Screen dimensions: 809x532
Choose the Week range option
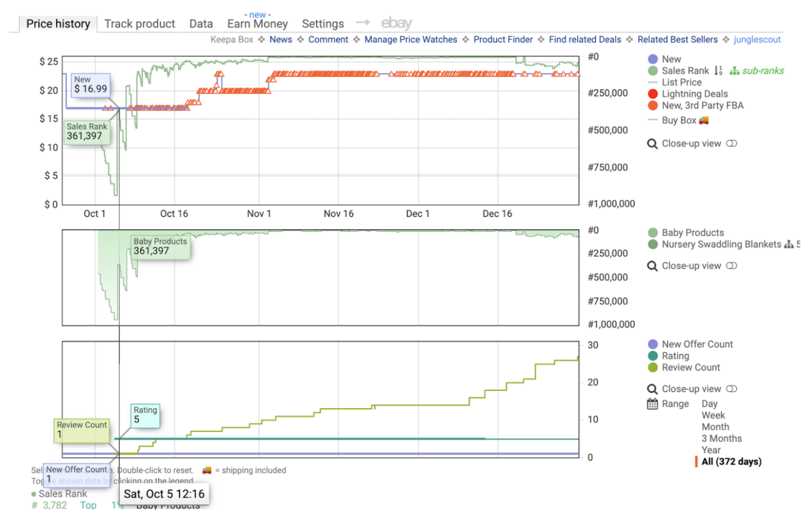pos(713,416)
